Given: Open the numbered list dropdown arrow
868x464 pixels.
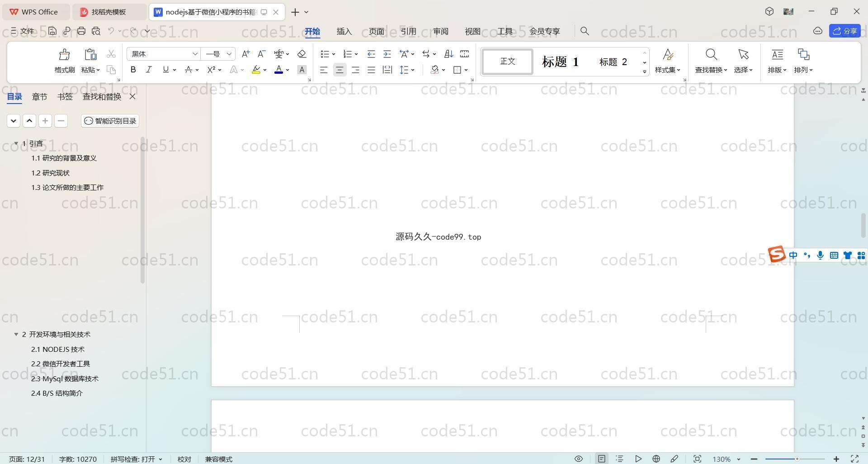Looking at the screenshot, I should click(x=356, y=54).
